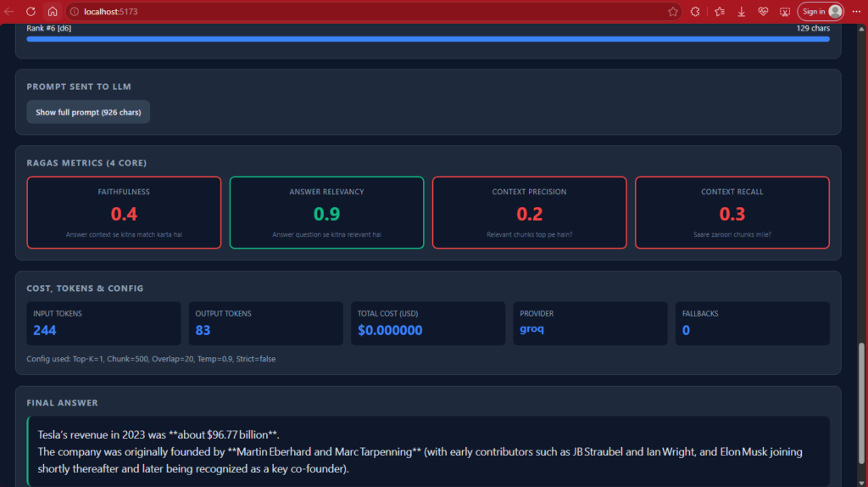
Task: Select the Context Precision 0.2 card
Action: tap(529, 213)
